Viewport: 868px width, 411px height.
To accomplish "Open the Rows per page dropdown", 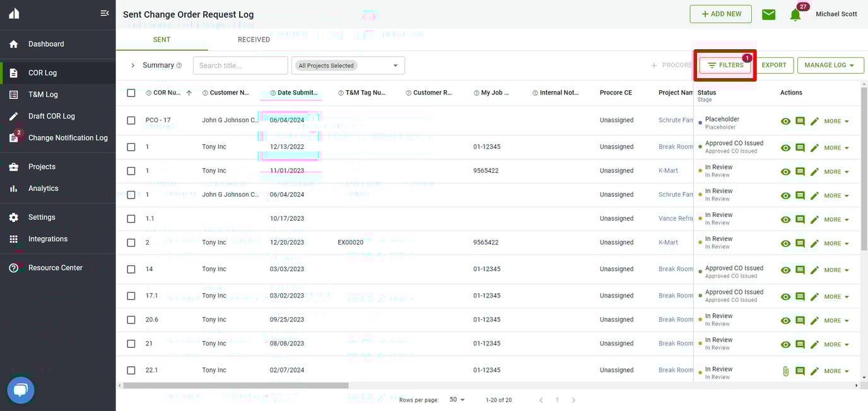I will [x=455, y=400].
